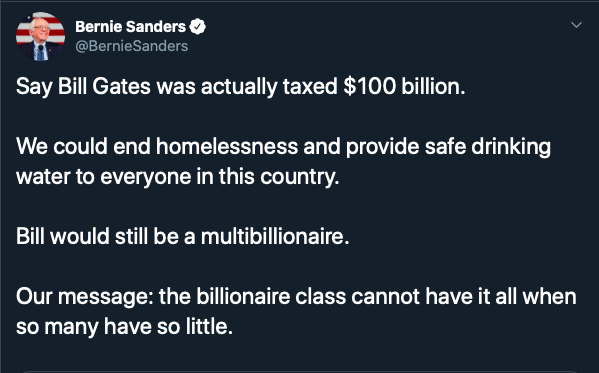The width and height of the screenshot is (599, 373).
Task: Click the @BernieSanders handle
Action: 131,46
